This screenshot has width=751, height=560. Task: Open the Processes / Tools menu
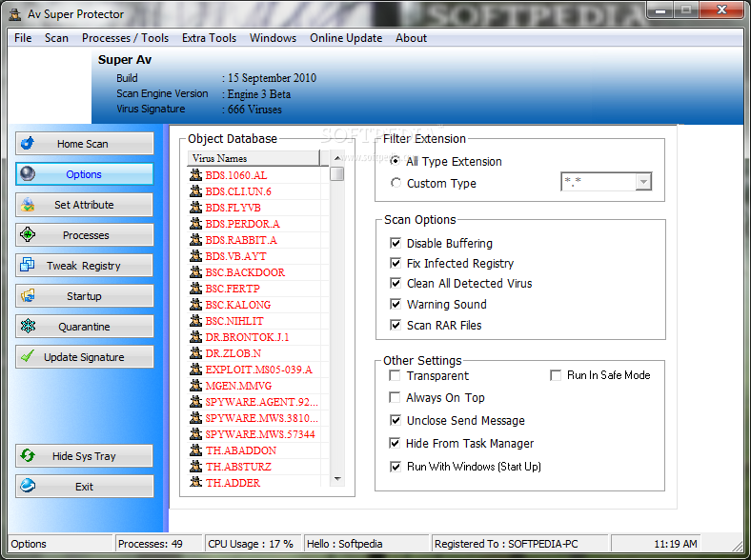click(x=125, y=38)
